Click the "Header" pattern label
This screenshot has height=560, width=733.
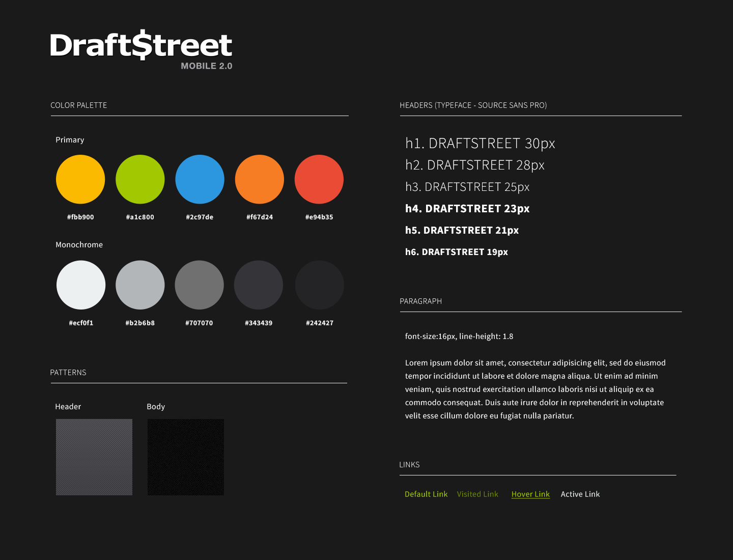[68, 407]
